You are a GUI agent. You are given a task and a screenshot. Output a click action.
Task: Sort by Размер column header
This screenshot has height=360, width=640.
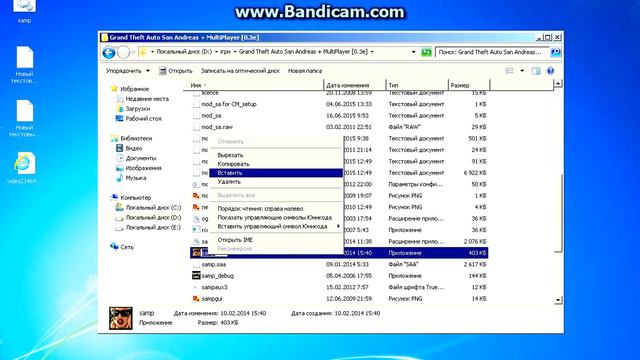click(x=469, y=85)
